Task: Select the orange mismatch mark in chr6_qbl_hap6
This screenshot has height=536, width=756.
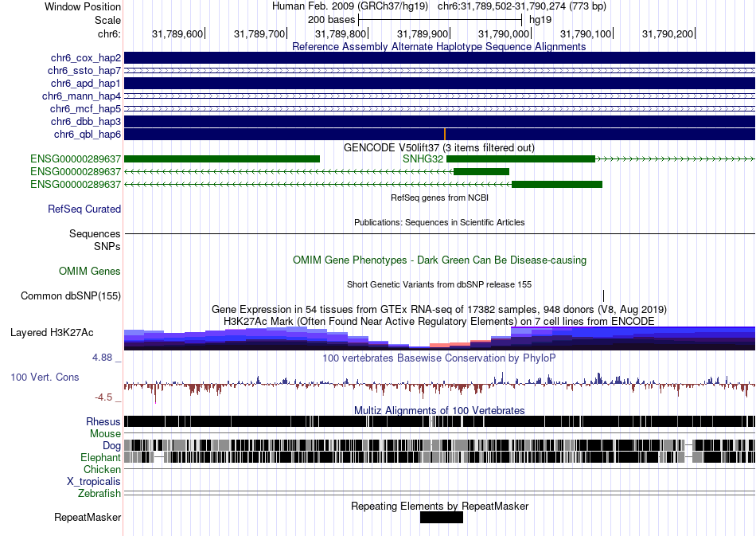Action: (445, 134)
